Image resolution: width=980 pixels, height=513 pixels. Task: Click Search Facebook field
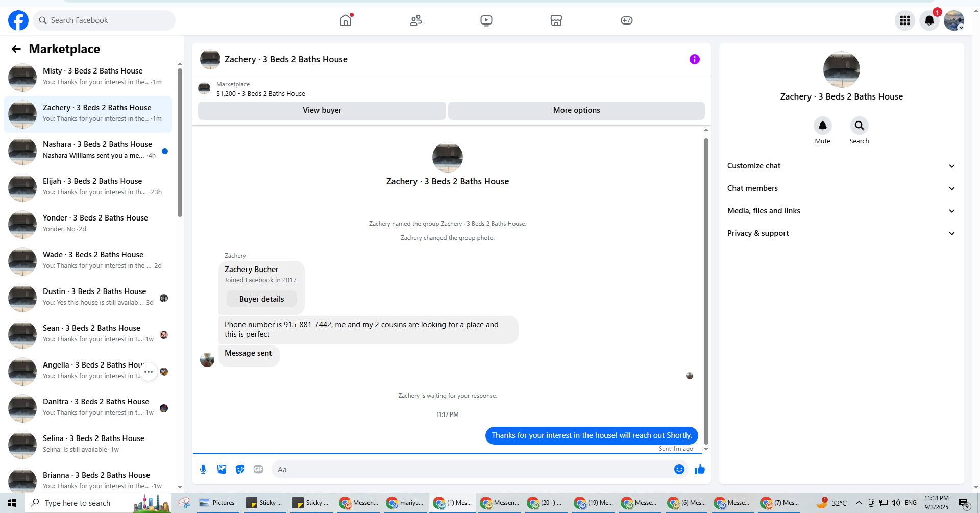pyautogui.click(x=105, y=20)
